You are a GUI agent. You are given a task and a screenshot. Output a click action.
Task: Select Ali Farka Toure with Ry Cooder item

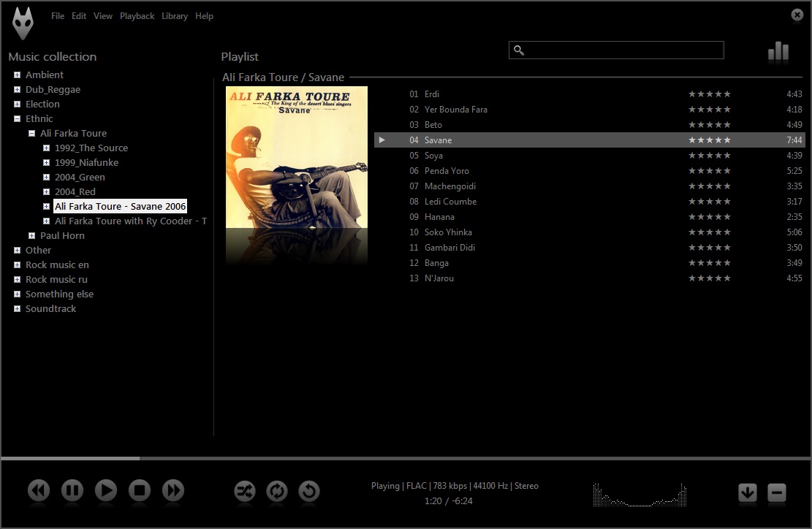coord(131,221)
